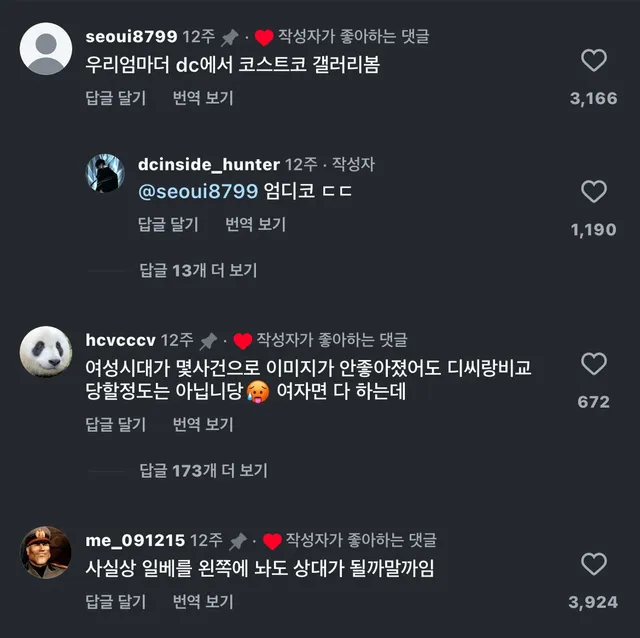Screen dimensions: 640x638
Task: View translation (번역 보기) of dcinside_hunter's reply
Action: [x=255, y=224]
